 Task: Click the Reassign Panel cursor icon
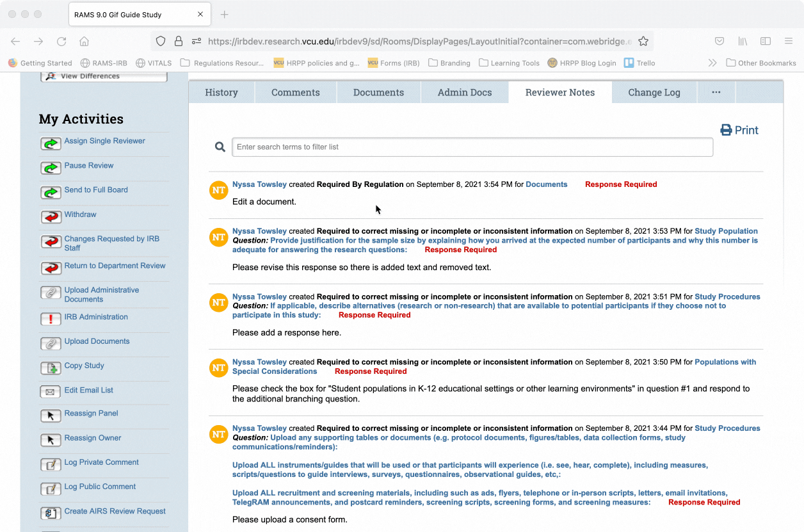(51, 416)
